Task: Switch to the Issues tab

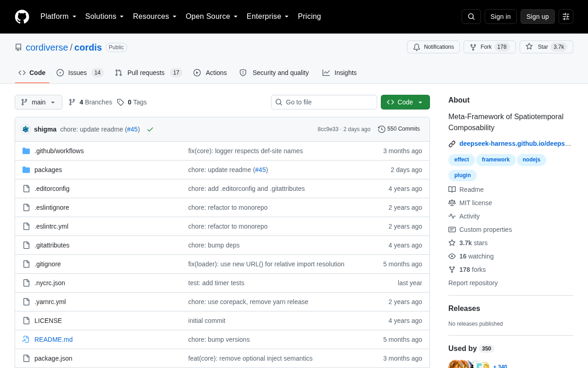Action: (x=80, y=73)
